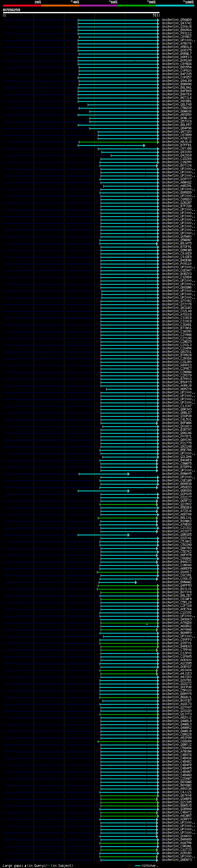
Task: Select hit label UniRef100_B1HWK2
Action: (x=177, y=521)
